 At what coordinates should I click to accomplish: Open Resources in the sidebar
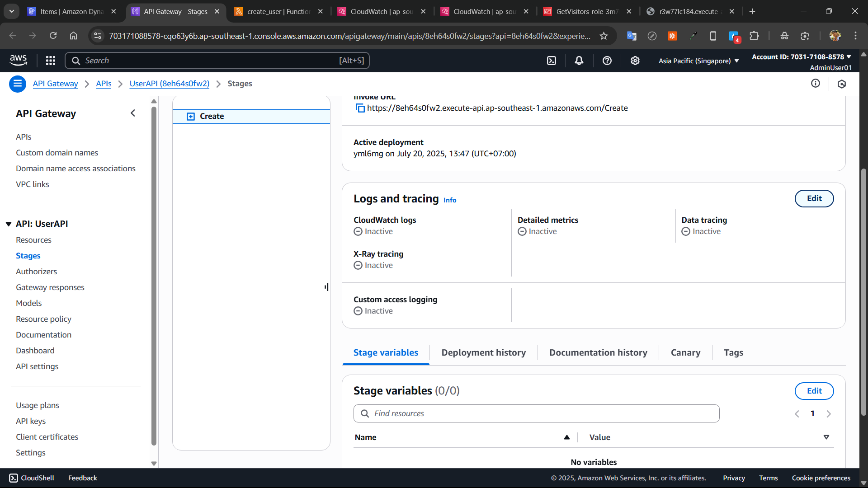coord(33,240)
